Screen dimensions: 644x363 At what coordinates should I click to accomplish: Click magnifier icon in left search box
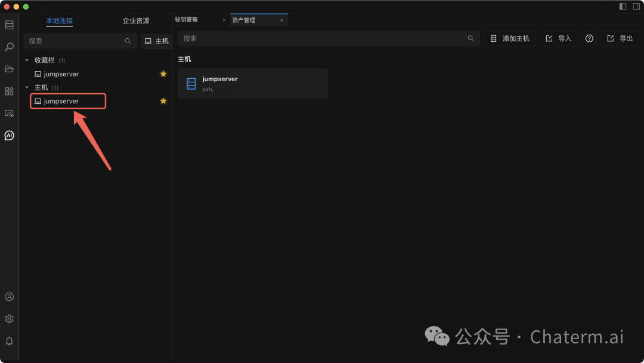[128, 41]
